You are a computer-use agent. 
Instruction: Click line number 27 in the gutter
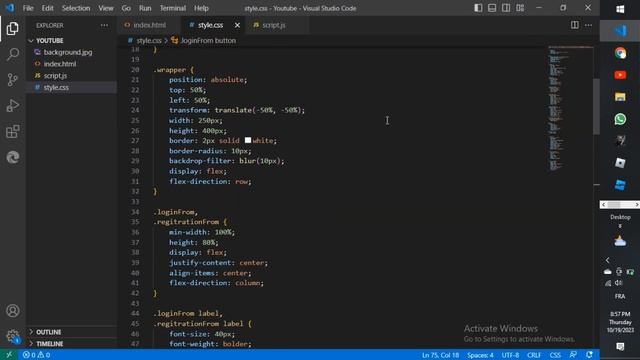pos(135,141)
